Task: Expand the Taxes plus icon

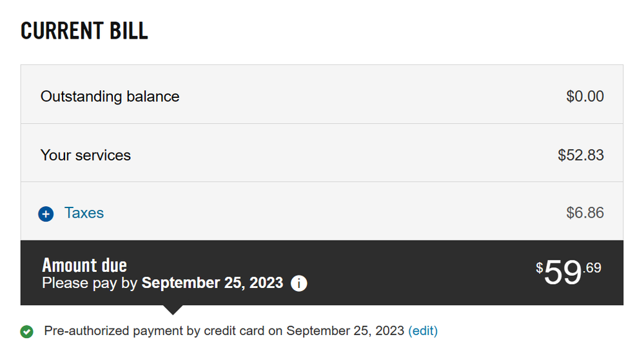Action: tap(46, 214)
